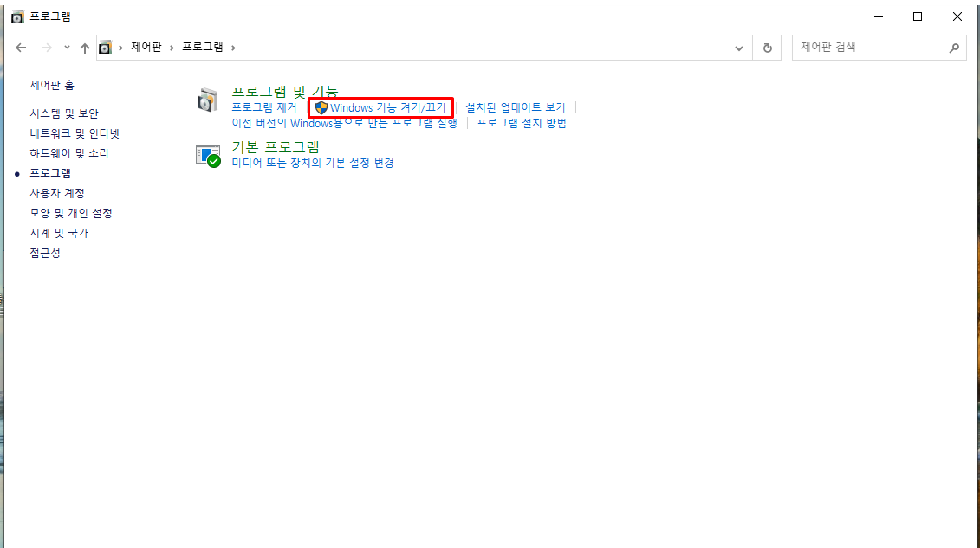
Task: Open recent locations dropdown arrow
Action: click(67, 48)
